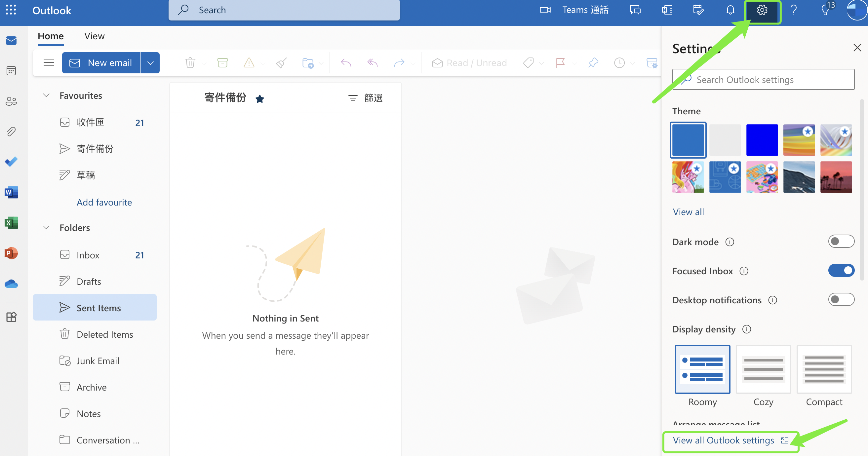The width and height of the screenshot is (868, 456).
Task: Turn off the Focused Inbox toggle
Action: point(841,270)
